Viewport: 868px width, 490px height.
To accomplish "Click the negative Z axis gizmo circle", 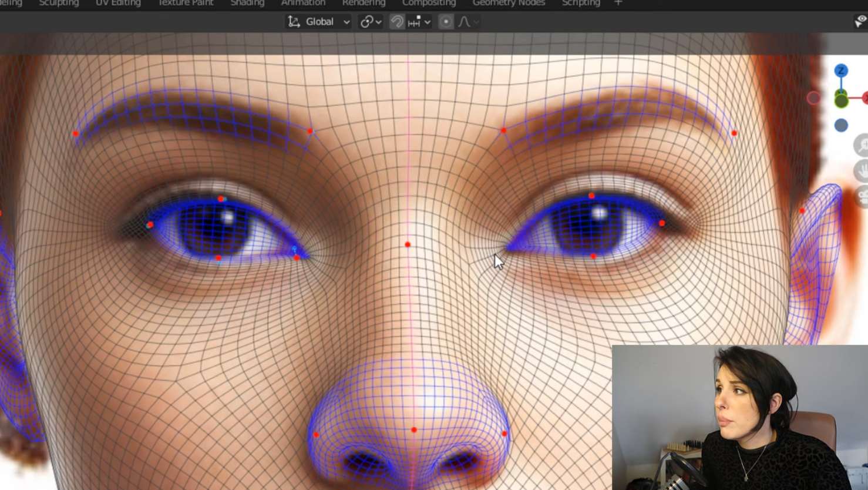I will click(x=841, y=125).
